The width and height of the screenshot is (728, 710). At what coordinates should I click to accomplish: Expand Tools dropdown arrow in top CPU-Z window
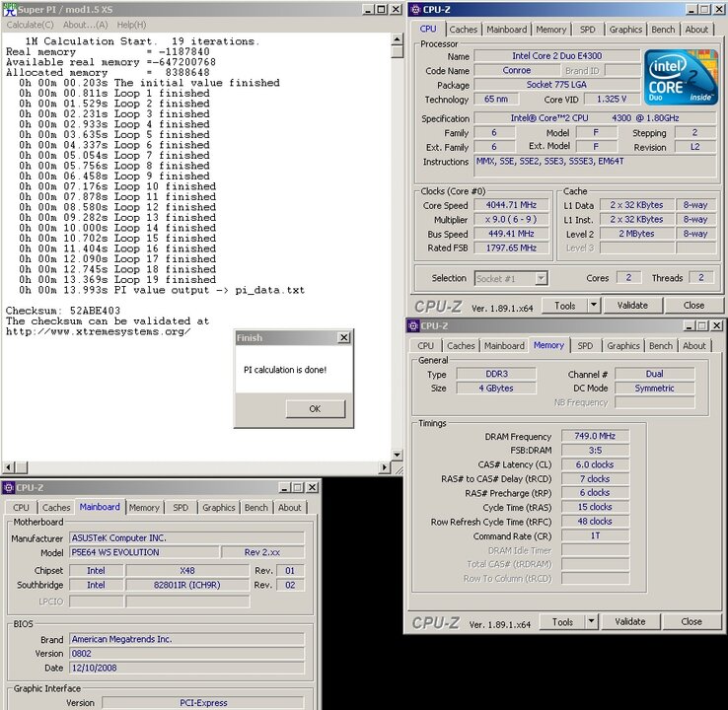[594, 306]
